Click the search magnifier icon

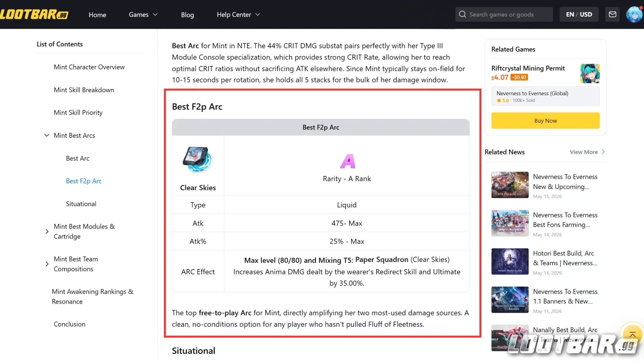pyautogui.click(x=463, y=14)
